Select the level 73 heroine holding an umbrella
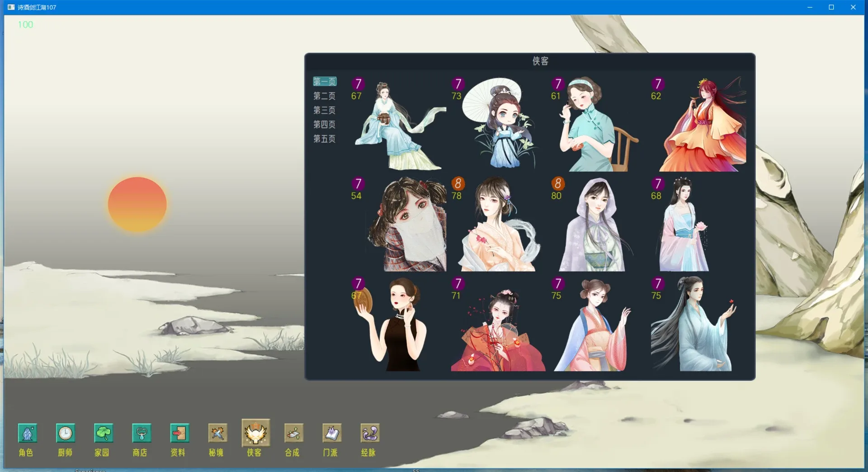The height and width of the screenshot is (472, 868). click(497, 124)
